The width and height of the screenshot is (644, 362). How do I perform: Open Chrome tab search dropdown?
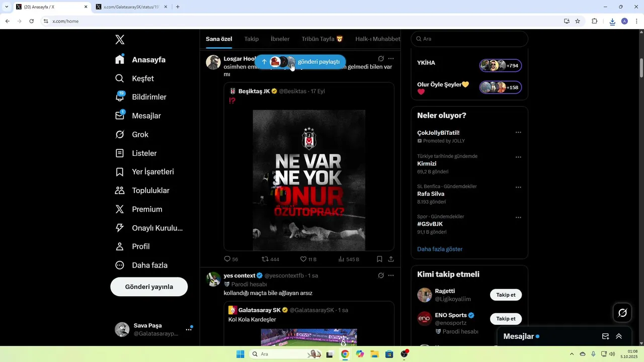7,7
